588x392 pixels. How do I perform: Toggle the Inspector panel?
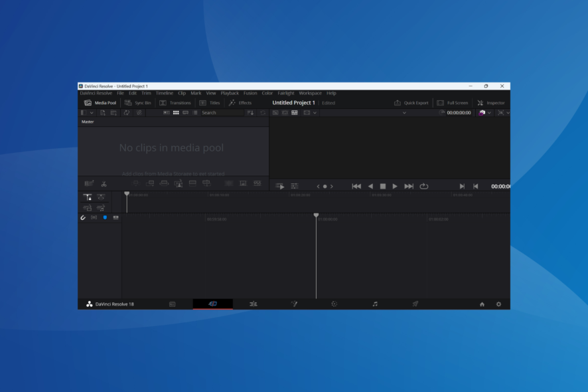coord(491,102)
